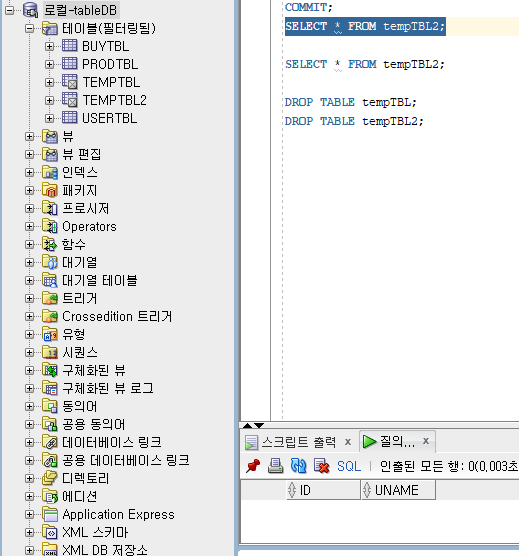Expand the 공용 데이터베이스 링크 folder
Screen dimensions: 519x556
tap(30, 460)
